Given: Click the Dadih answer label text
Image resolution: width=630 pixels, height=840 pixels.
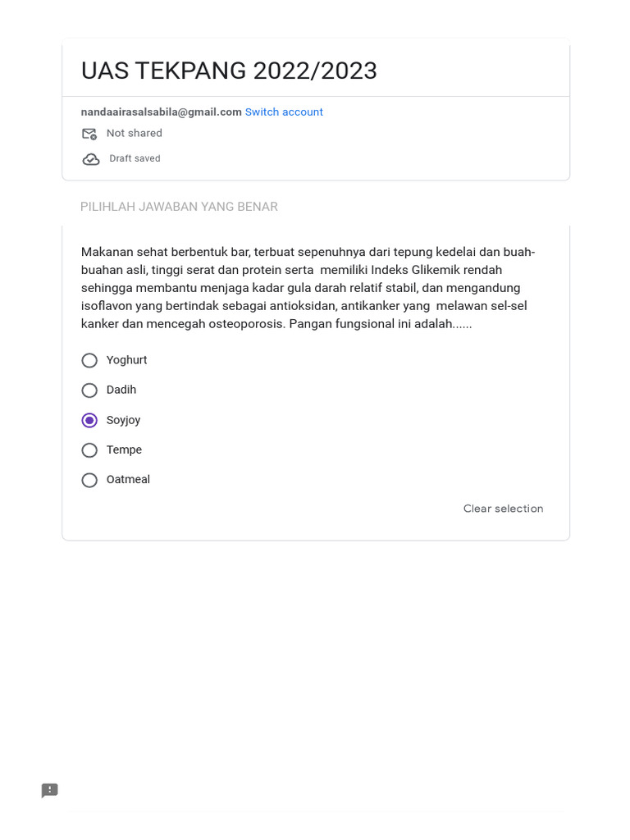Looking at the screenshot, I should tap(121, 390).
